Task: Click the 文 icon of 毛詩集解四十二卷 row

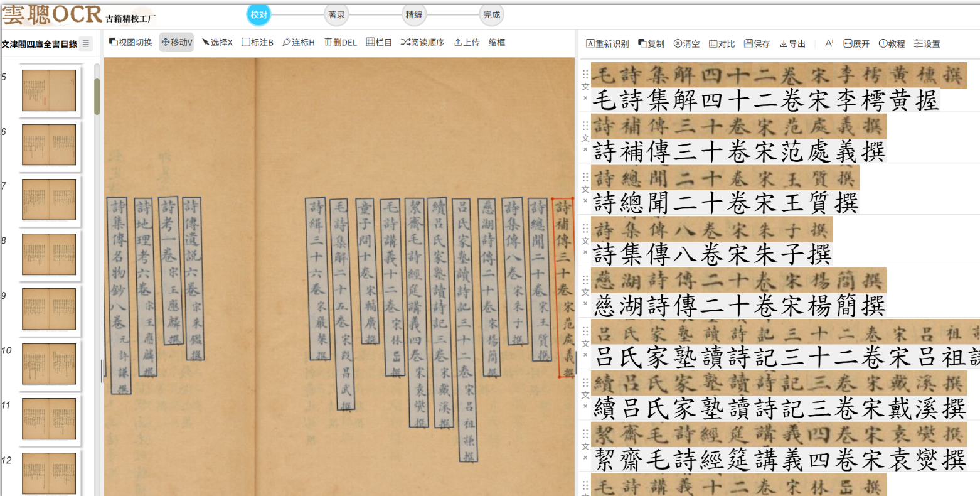Action: 585,87
